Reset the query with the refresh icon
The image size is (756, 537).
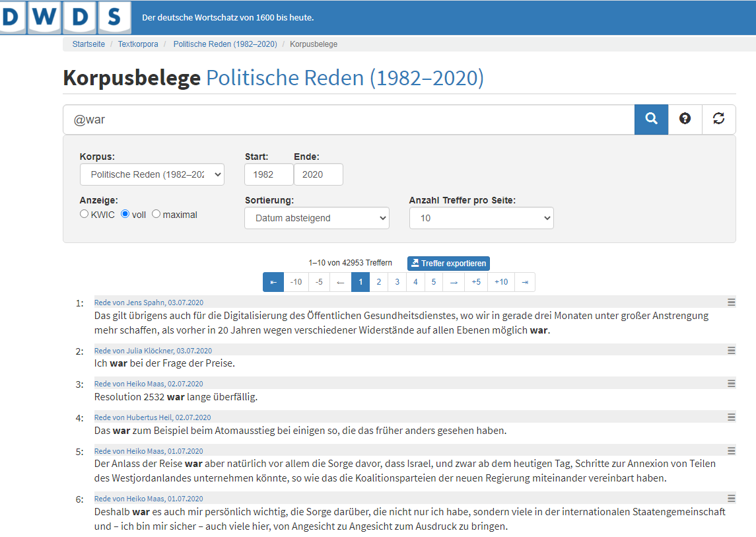coord(718,119)
